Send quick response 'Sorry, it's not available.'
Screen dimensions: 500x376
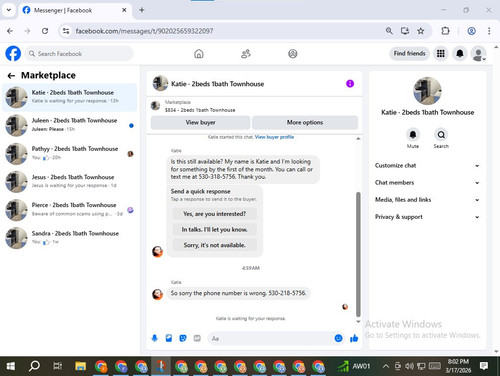click(x=214, y=245)
